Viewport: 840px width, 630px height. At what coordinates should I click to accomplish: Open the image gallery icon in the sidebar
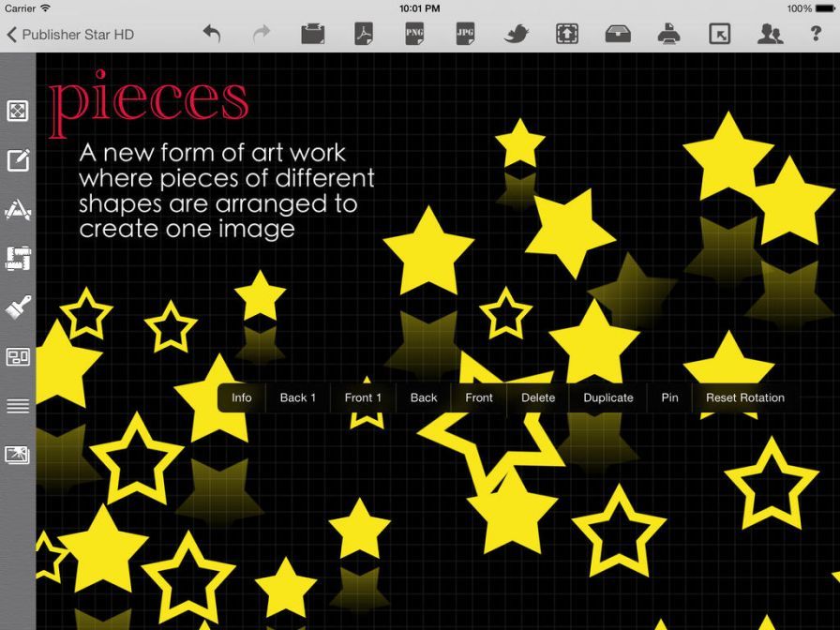click(x=18, y=456)
